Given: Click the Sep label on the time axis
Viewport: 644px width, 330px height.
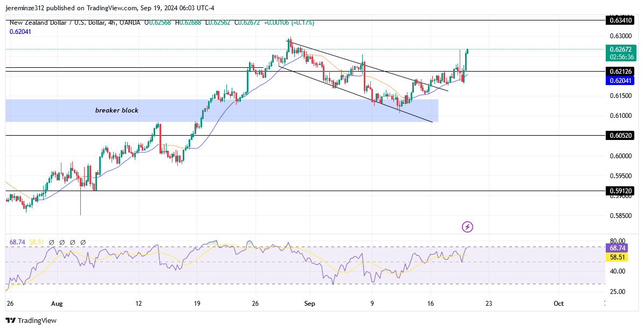Looking at the screenshot, I should 310,304.
